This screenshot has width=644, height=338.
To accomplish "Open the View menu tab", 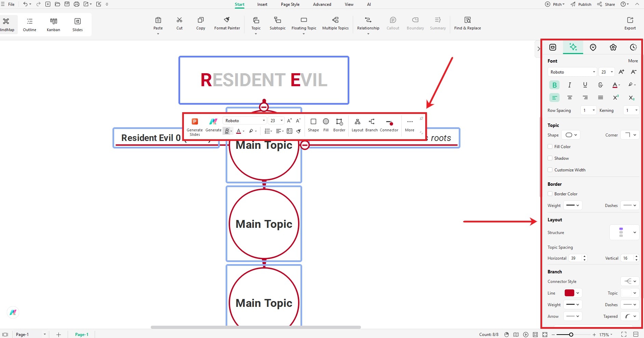I will pos(349,4).
